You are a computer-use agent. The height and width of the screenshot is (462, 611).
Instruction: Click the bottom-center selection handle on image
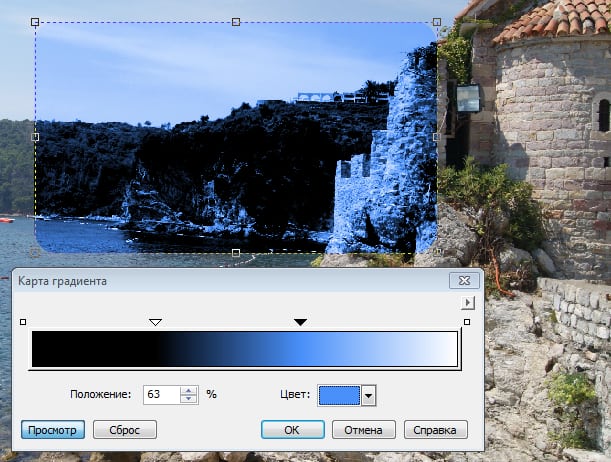click(236, 252)
